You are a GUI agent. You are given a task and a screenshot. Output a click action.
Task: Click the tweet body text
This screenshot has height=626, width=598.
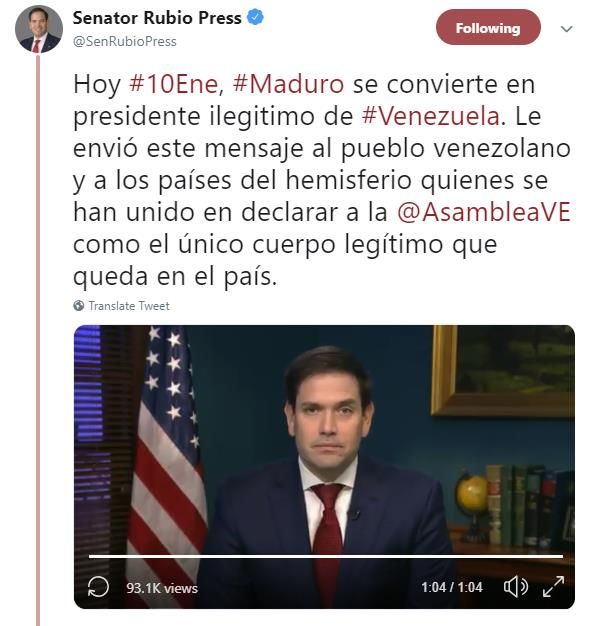322,180
